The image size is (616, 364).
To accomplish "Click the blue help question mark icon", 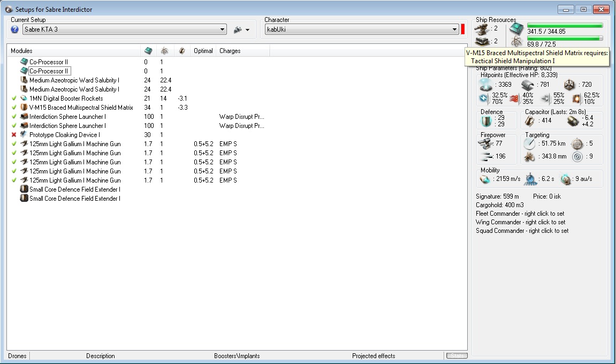I will (x=14, y=29).
